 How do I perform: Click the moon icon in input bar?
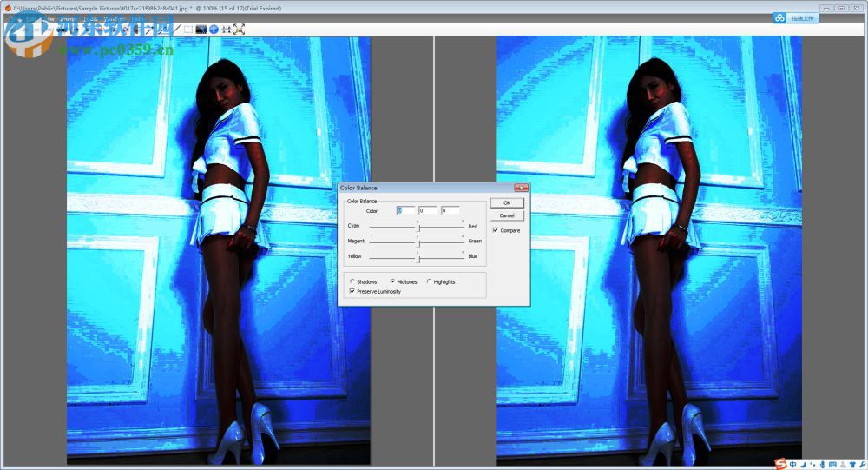(x=803, y=465)
